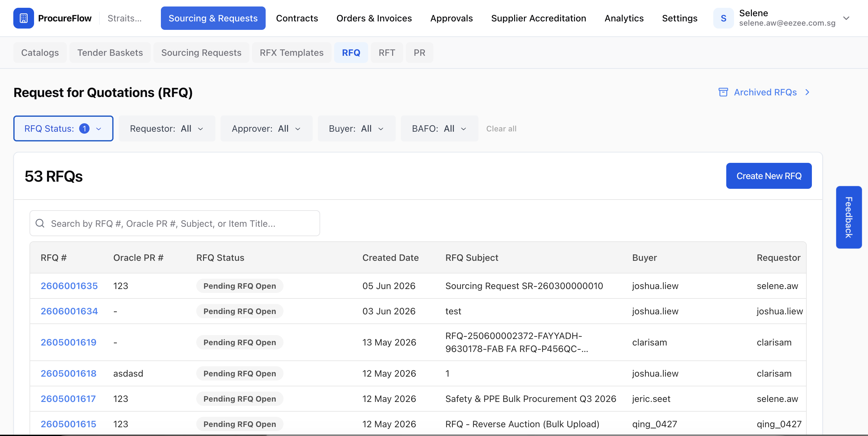Click the 'test' RFQ subject cell

453,311
